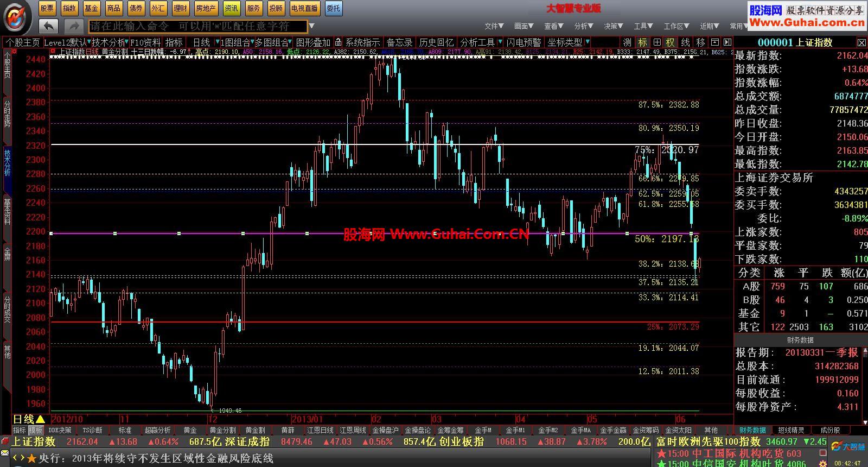
Task: Expand the 多图组合 dropdown
Action: 291,42
